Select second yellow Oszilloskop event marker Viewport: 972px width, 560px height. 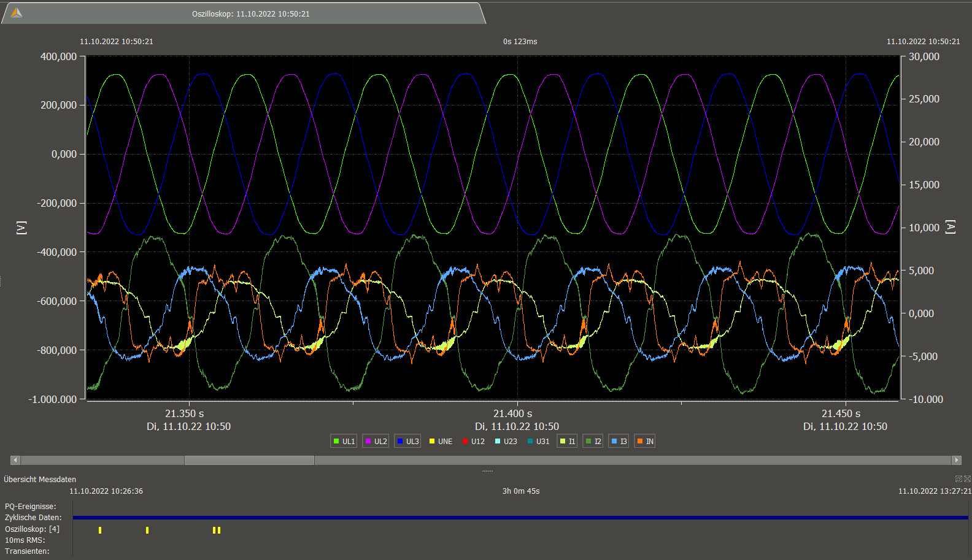coord(147,530)
